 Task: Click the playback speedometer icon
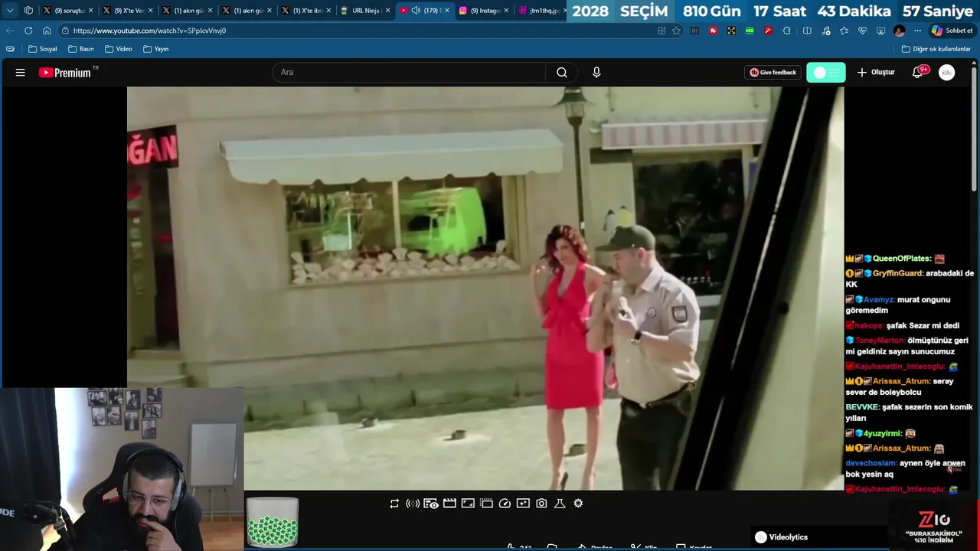click(x=505, y=504)
